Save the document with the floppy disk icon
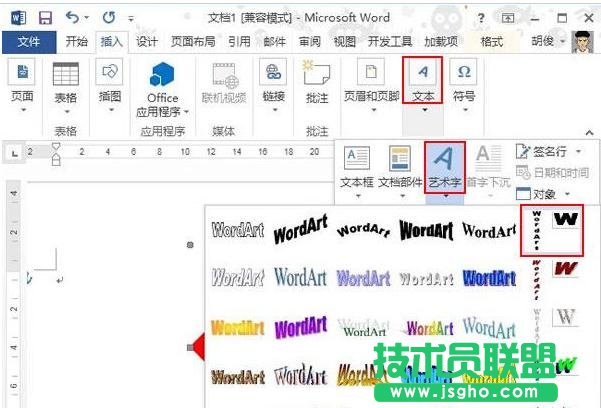 (46, 18)
